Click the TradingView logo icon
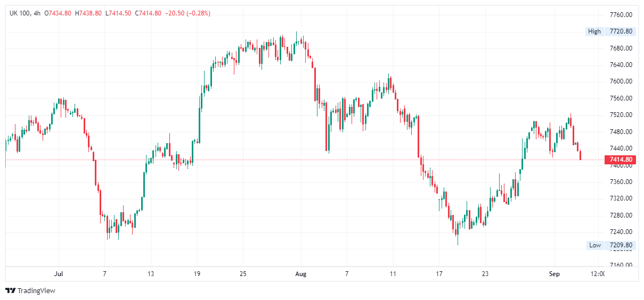This screenshot has height=300, width=644. 10,290
